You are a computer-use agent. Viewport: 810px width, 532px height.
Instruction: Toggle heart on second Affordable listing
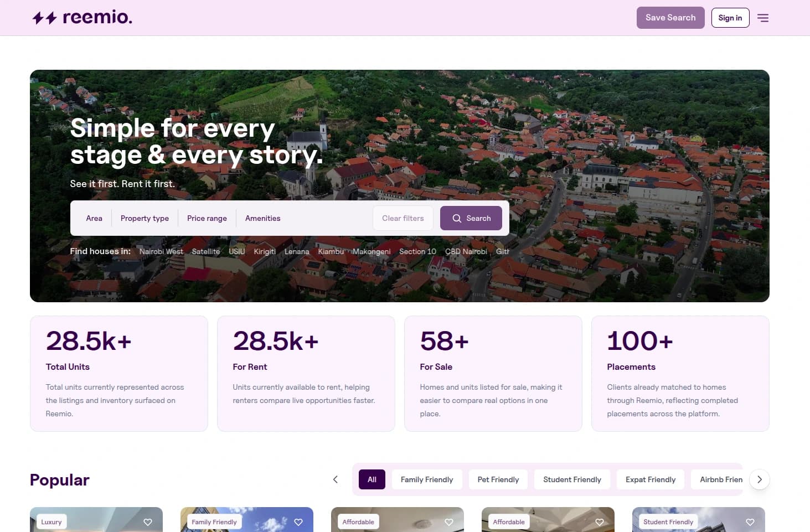click(x=600, y=522)
